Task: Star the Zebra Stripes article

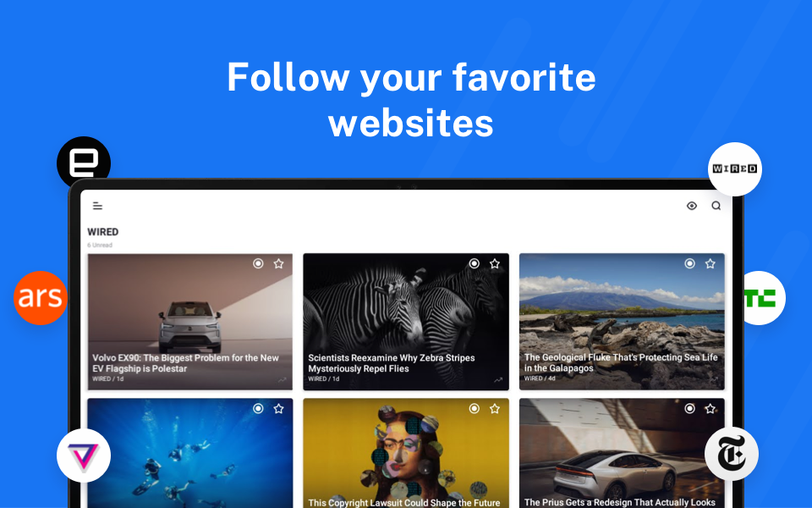Action: pyautogui.click(x=495, y=263)
